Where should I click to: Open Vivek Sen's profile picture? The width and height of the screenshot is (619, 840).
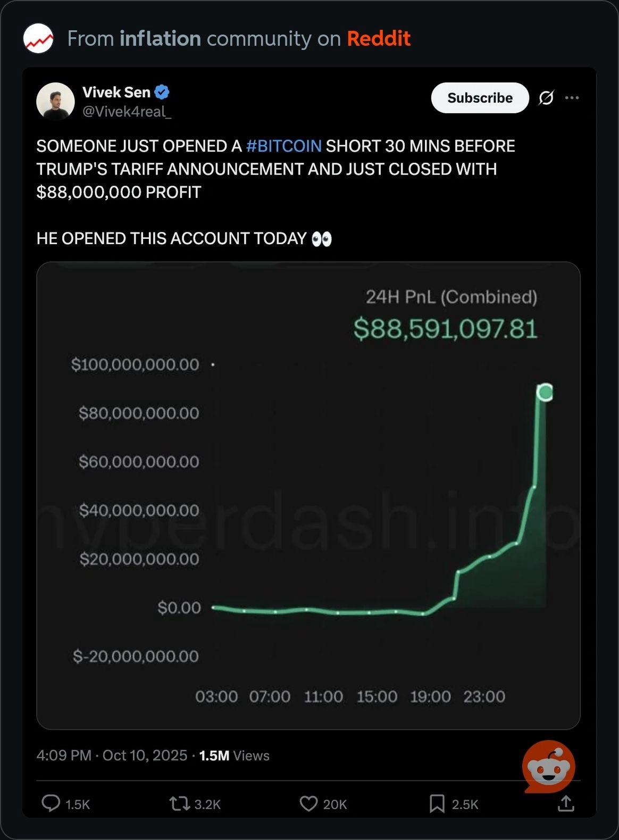click(x=55, y=101)
